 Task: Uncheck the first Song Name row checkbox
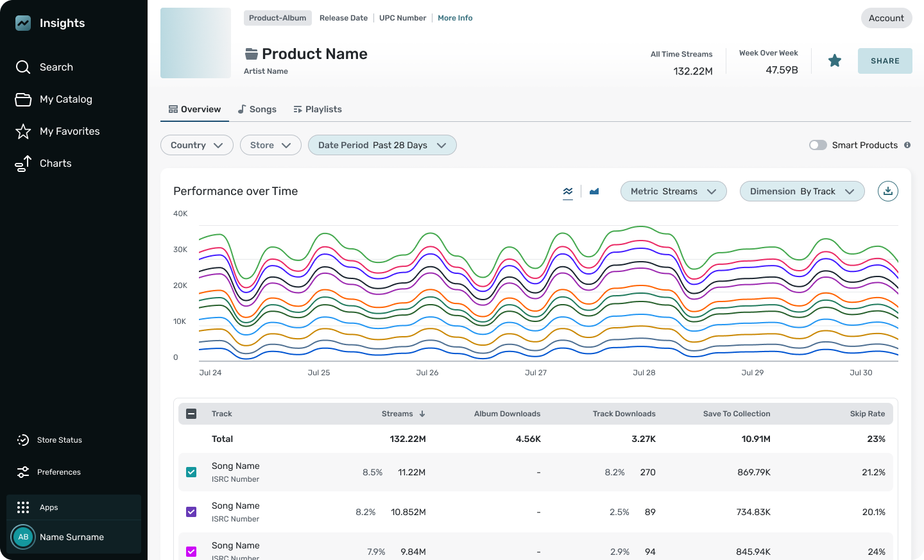[x=191, y=472]
